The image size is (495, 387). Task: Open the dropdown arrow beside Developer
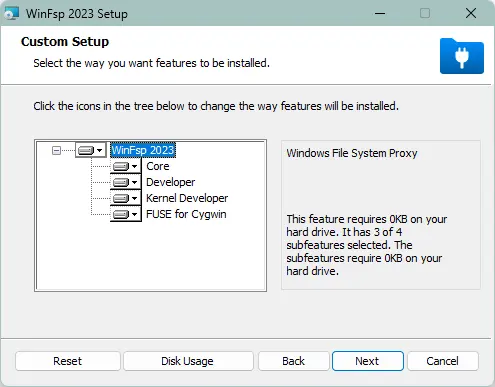tap(134, 182)
